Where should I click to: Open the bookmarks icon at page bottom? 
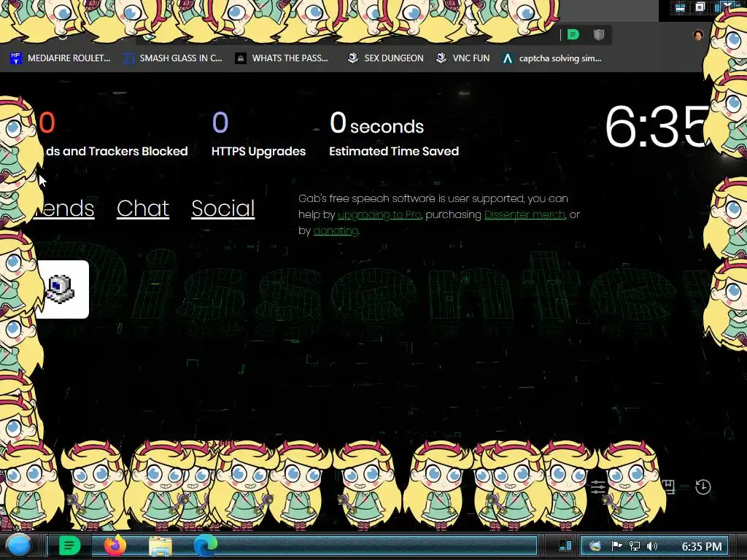point(669,486)
